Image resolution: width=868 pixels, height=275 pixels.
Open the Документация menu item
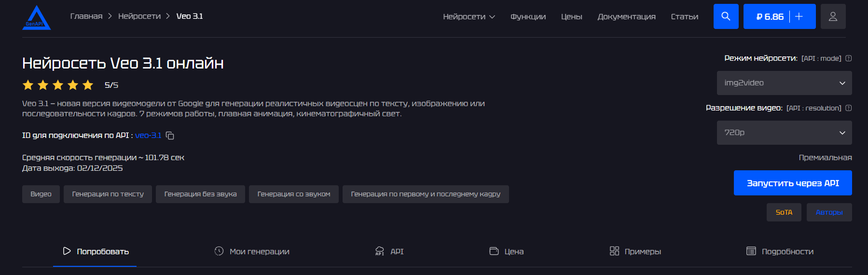tap(627, 16)
